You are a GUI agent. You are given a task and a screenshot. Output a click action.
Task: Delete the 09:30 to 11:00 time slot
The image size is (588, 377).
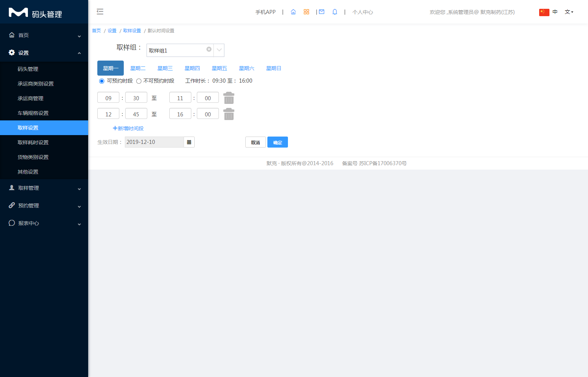229,98
